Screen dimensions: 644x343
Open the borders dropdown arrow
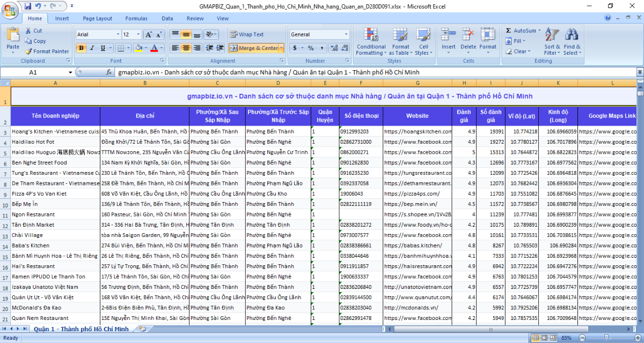(x=128, y=48)
